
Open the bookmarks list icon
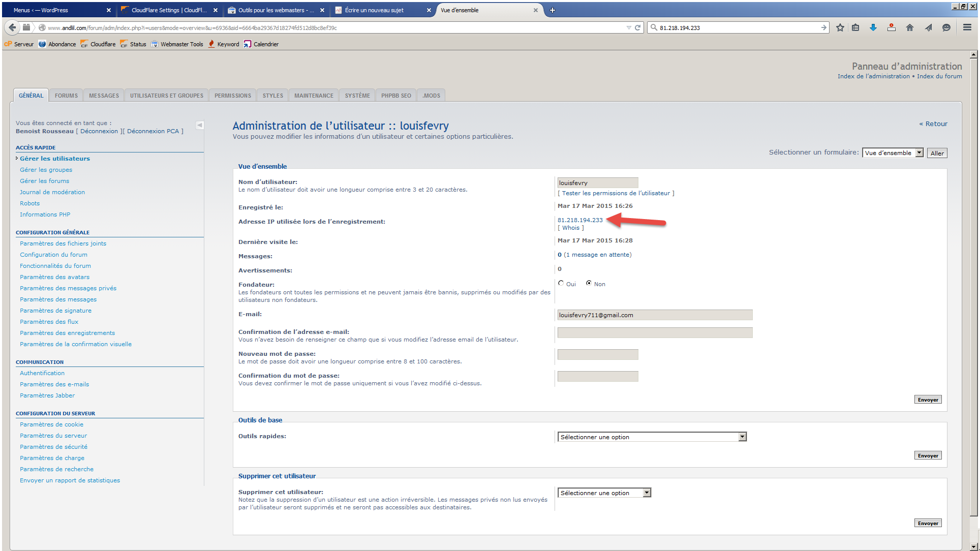click(855, 27)
